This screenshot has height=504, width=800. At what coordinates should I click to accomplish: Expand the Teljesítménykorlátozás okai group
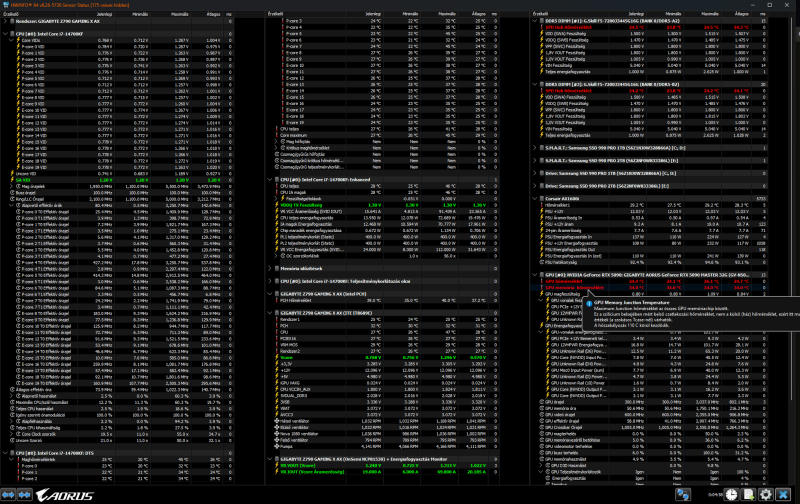click(x=270, y=281)
